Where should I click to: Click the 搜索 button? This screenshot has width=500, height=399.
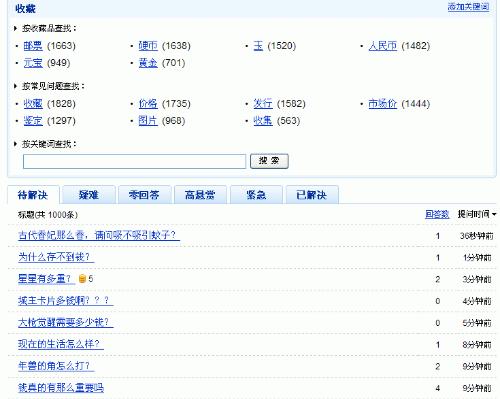coord(269,161)
